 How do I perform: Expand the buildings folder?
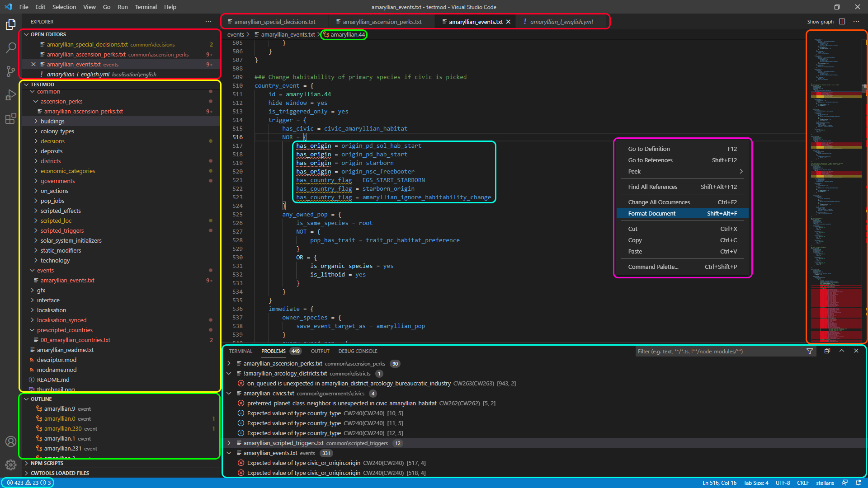point(52,121)
